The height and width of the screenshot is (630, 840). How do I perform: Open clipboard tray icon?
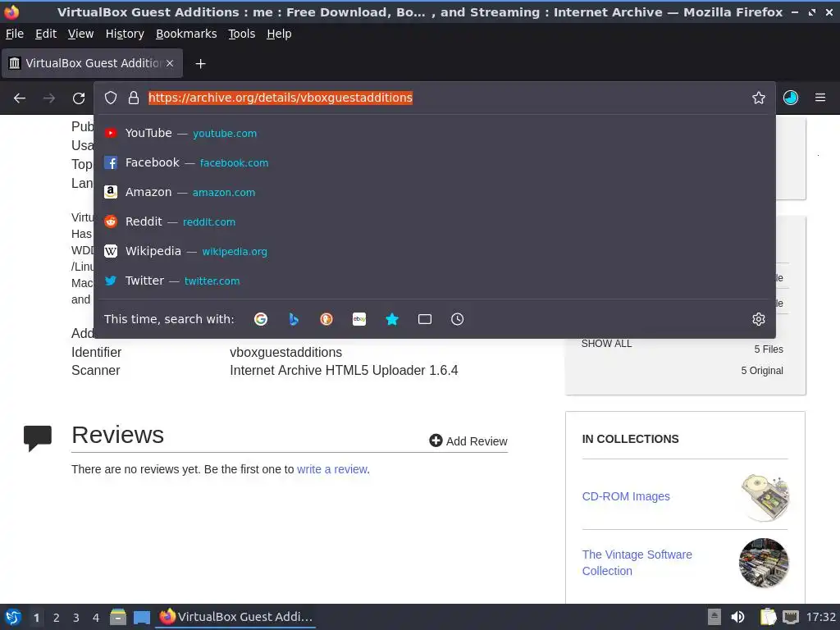coord(768,617)
